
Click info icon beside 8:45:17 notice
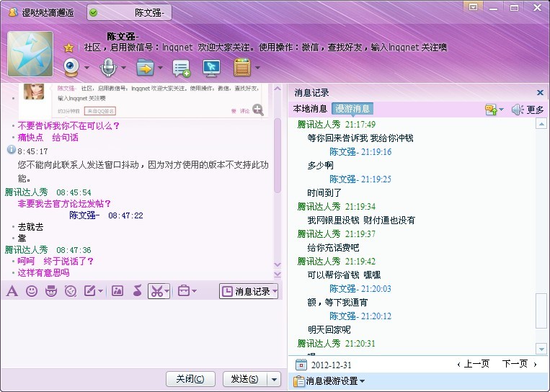coord(12,150)
